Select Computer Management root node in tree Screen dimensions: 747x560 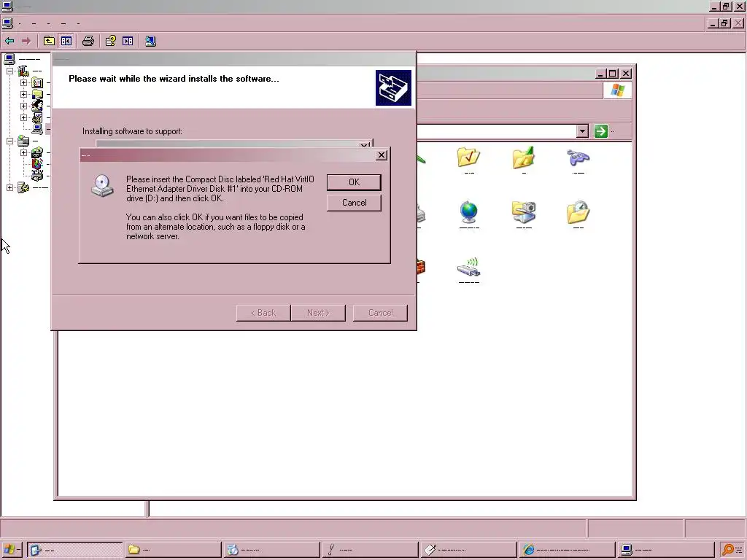pyautogui.click(x=23, y=59)
